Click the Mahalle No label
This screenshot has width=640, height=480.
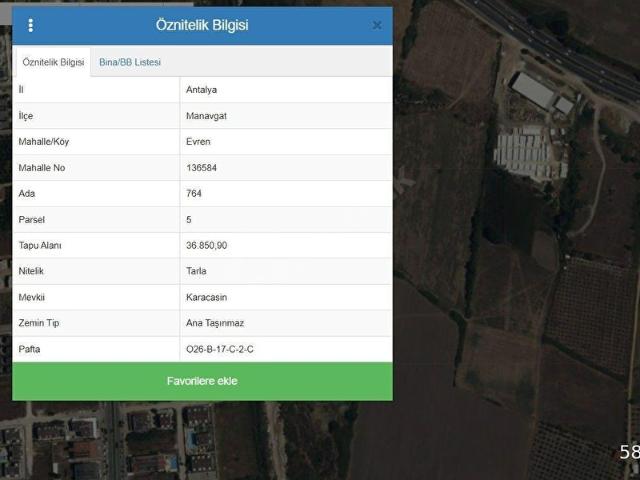pyautogui.click(x=42, y=168)
